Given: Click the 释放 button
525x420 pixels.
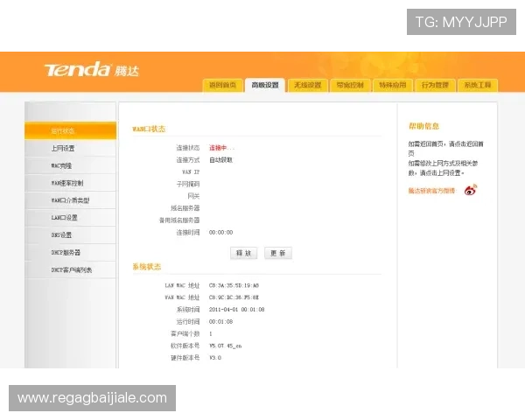Looking at the screenshot, I should click(x=244, y=253).
